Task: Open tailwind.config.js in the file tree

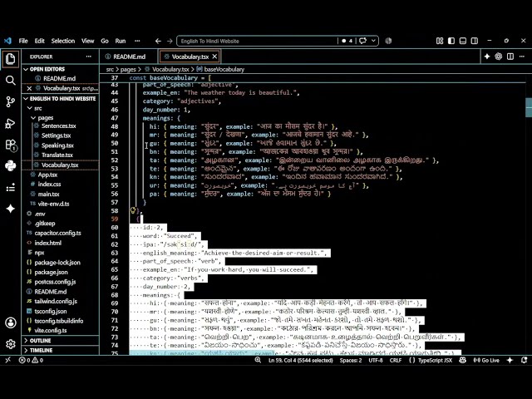Action: 56,301
